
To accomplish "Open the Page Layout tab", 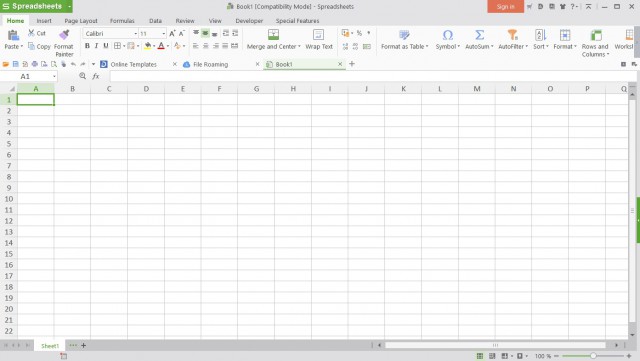I will [x=81, y=21].
